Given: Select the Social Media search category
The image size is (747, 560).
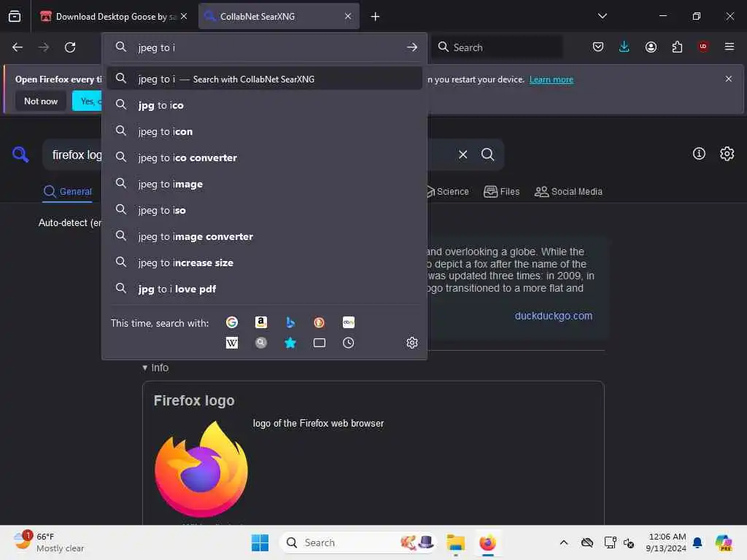Looking at the screenshot, I should pos(568,192).
